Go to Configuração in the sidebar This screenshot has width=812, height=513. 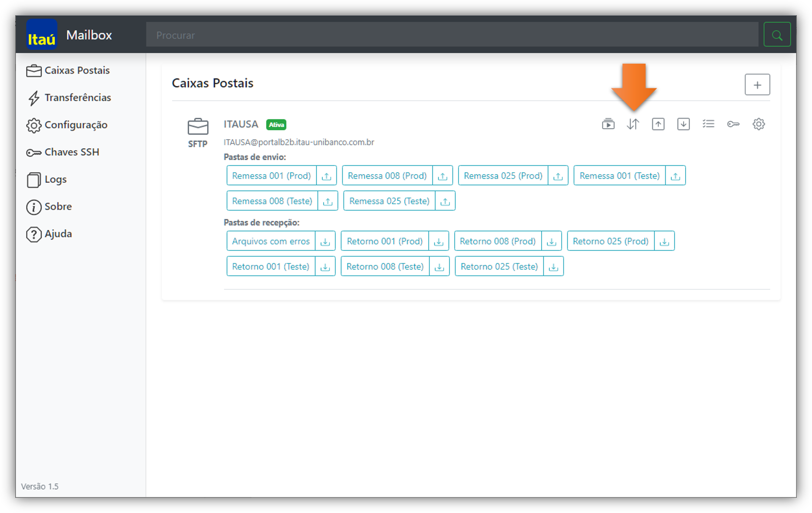(76, 125)
